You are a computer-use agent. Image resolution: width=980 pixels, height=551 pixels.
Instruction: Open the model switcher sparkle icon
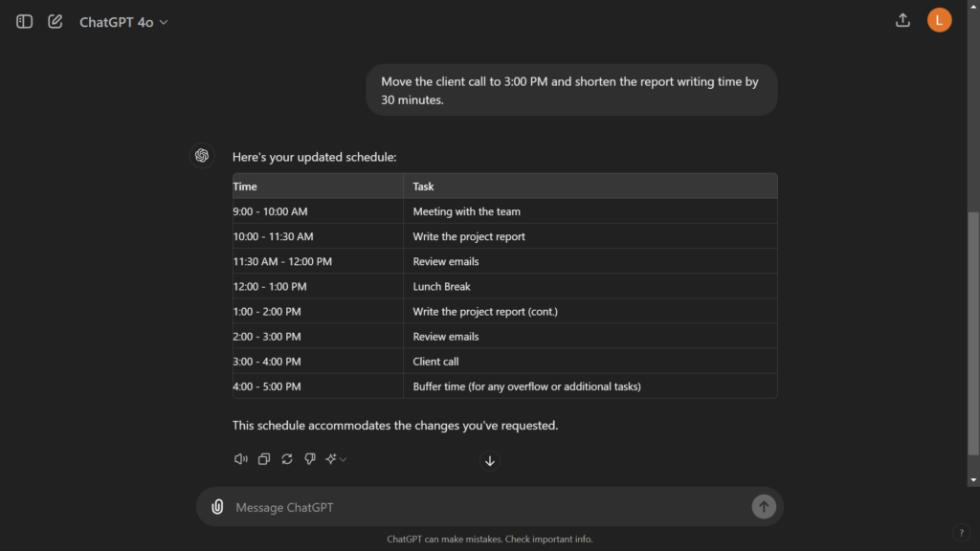[x=330, y=459]
